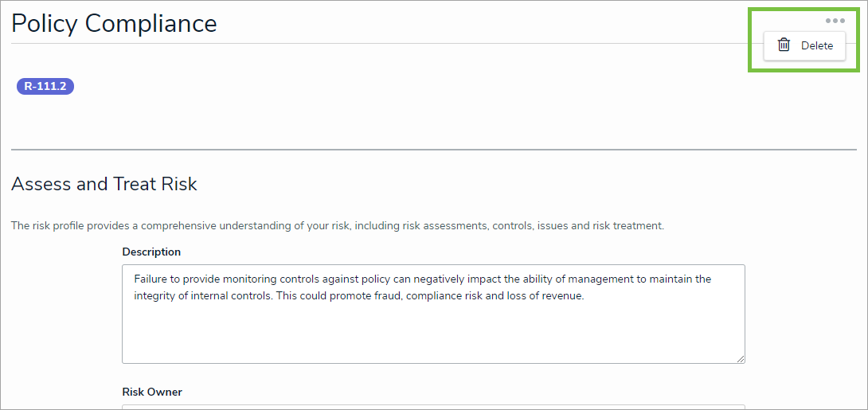This screenshot has width=868, height=410.
Task: Click the Risk Owner field label
Action: [x=152, y=392]
